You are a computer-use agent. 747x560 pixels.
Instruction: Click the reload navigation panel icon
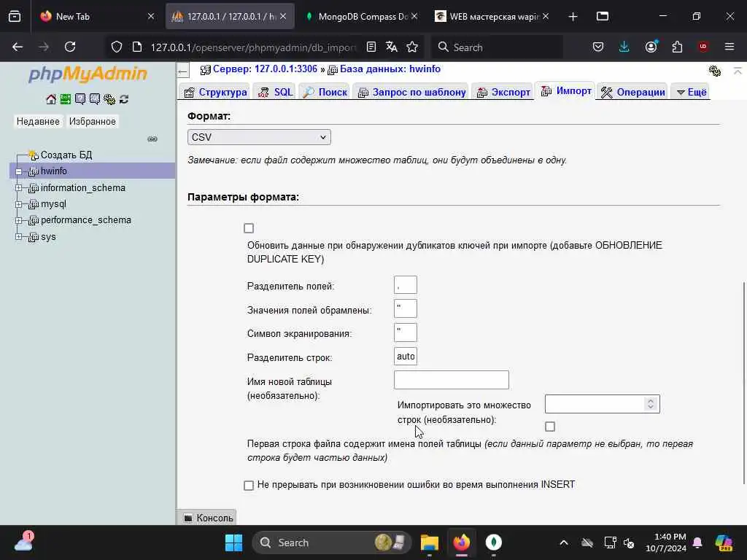pos(124,99)
